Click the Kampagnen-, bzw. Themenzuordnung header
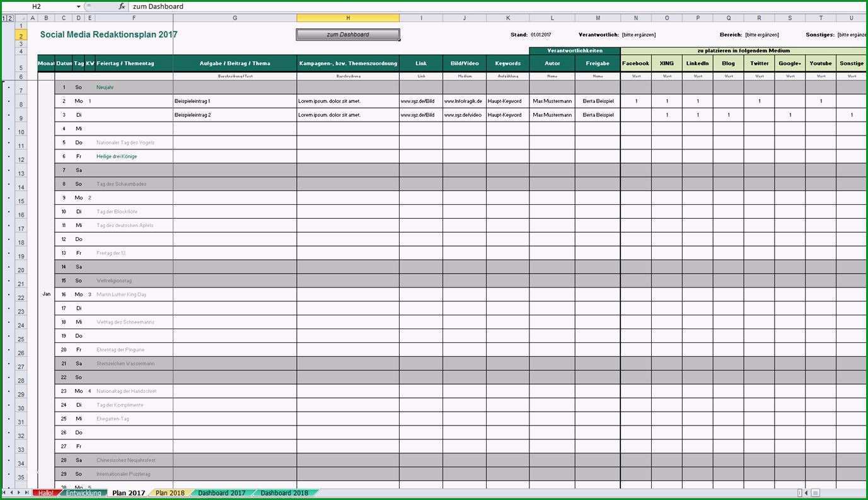The width and height of the screenshot is (868, 500). [348, 63]
